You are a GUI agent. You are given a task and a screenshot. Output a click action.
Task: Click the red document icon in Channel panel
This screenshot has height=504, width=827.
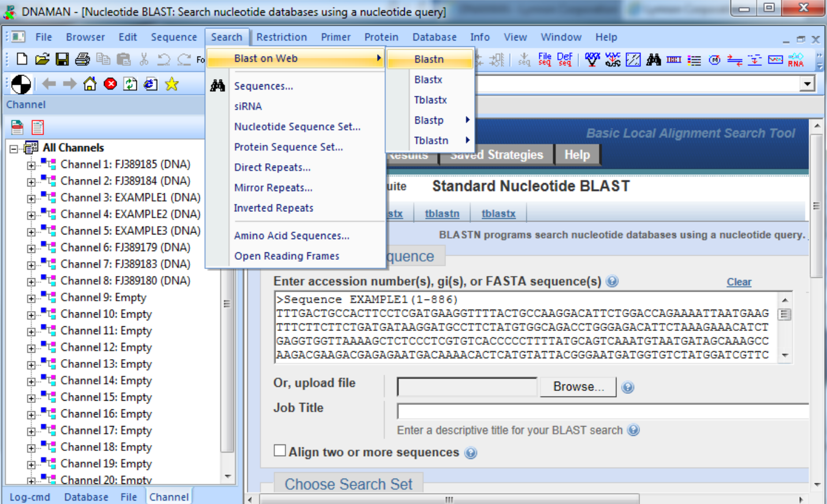coord(38,127)
